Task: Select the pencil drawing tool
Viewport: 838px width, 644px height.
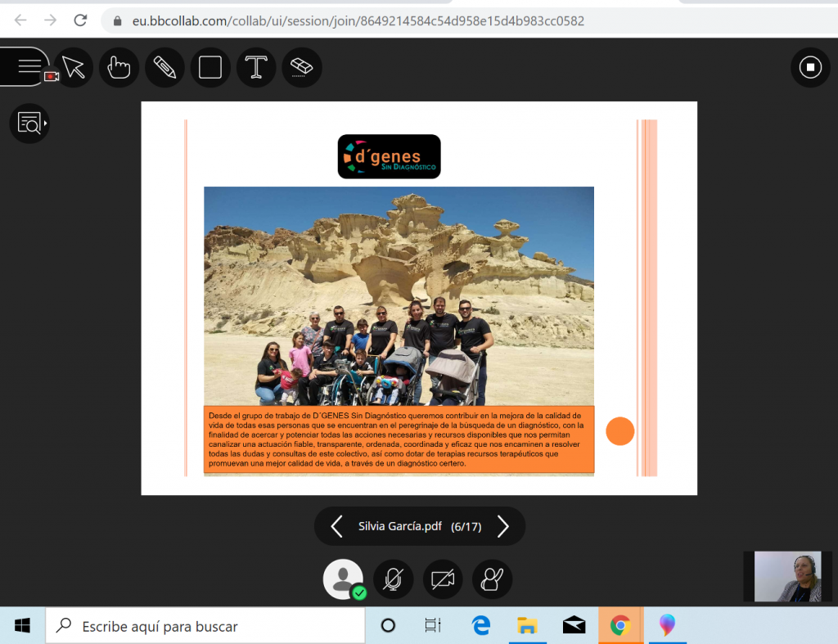Action: (164, 67)
